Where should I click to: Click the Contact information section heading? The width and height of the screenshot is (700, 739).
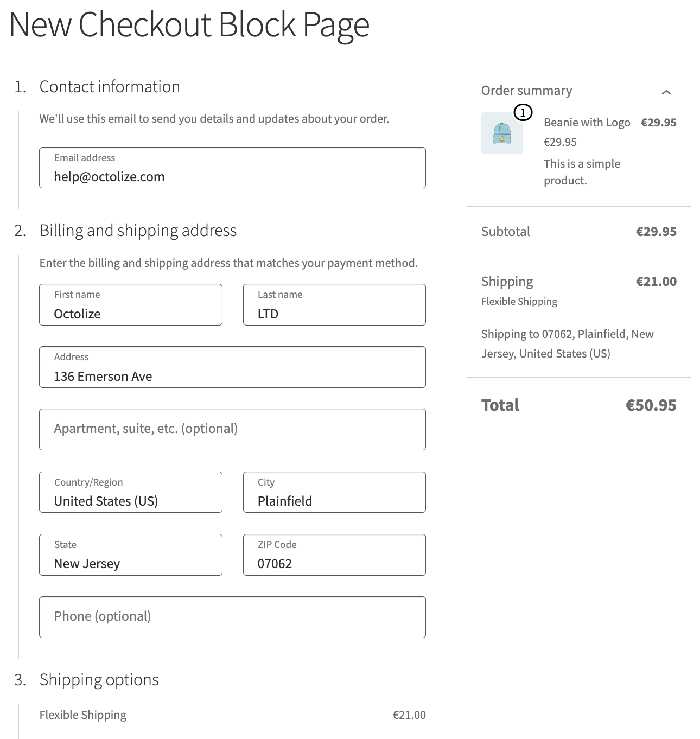point(110,87)
